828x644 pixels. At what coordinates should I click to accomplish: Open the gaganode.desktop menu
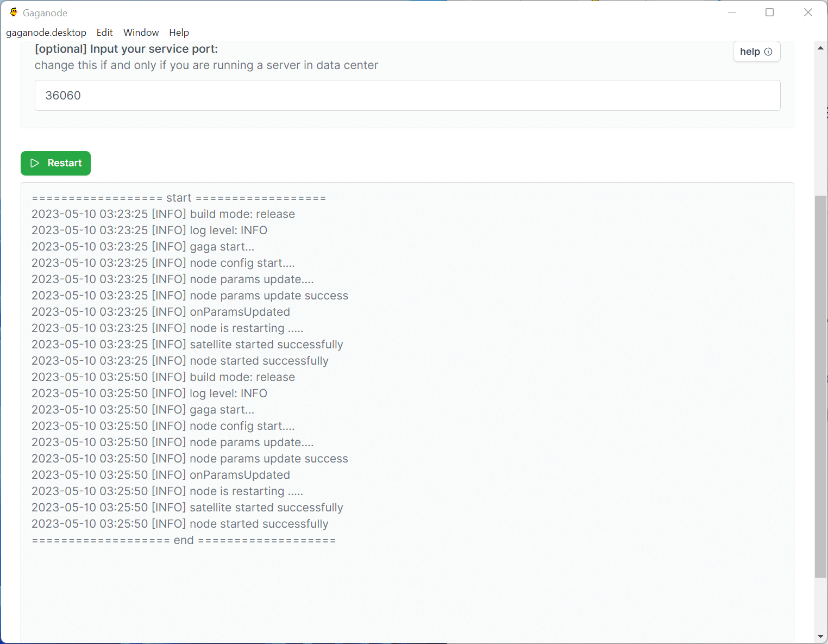tap(46, 33)
